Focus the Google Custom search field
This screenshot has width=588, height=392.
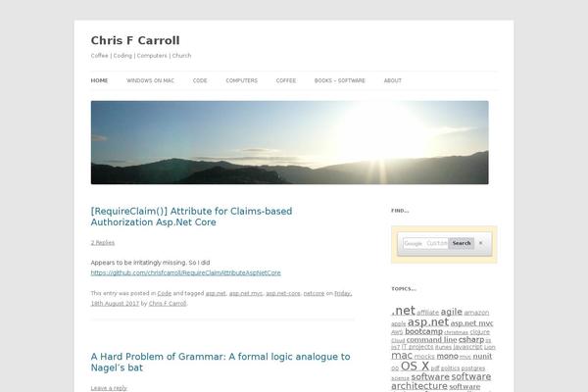[x=425, y=243]
